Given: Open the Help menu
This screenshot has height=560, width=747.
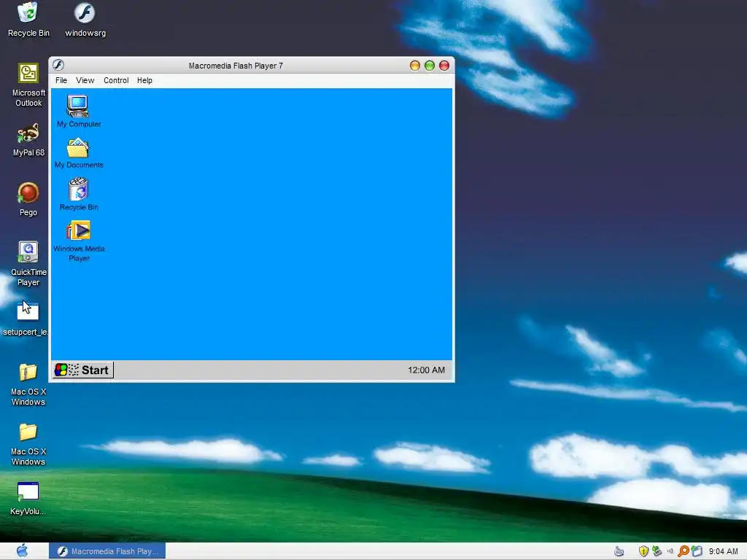Looking at the screenshot, I should pyautogui.click(x=144, y=80).
